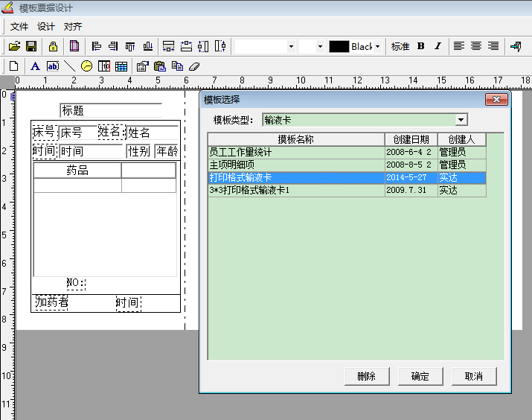Align selected objects to top edges
Screen dimensions: 532x420
click(130, 46)
